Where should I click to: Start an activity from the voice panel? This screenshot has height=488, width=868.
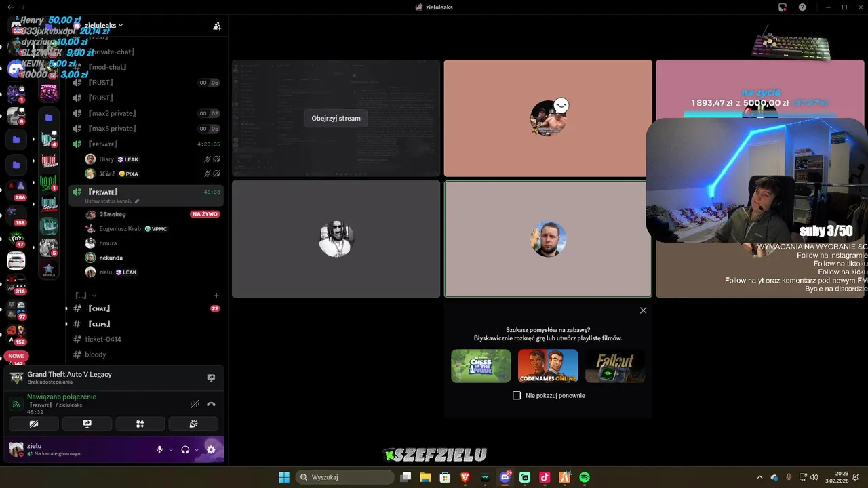click(x=140, y=424)
